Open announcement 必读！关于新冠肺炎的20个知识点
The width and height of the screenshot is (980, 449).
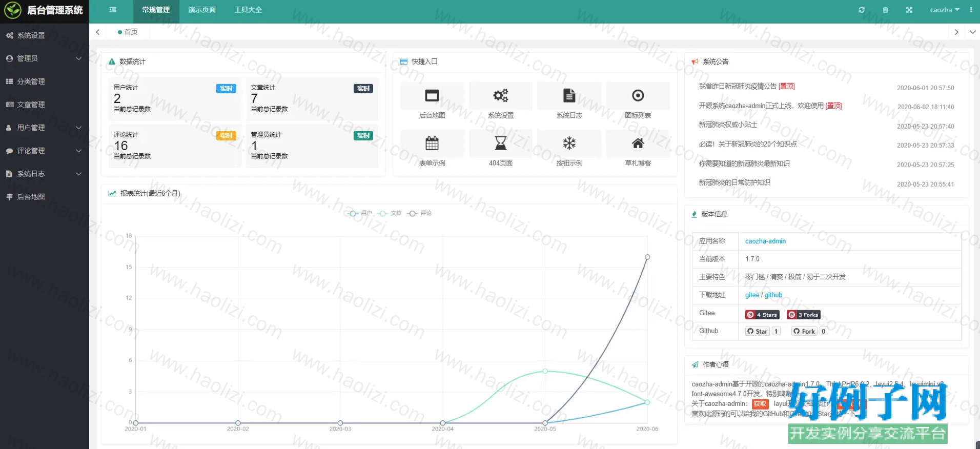coord(748,144)
